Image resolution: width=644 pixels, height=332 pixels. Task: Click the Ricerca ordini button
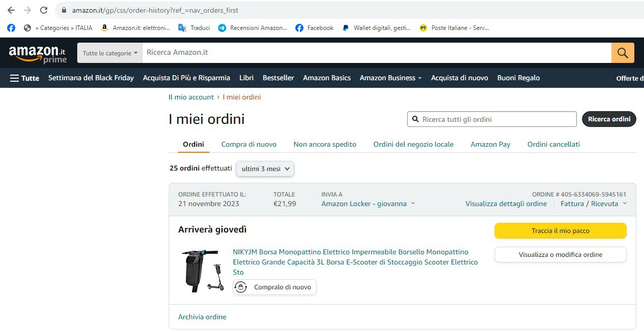pos(609,119)
